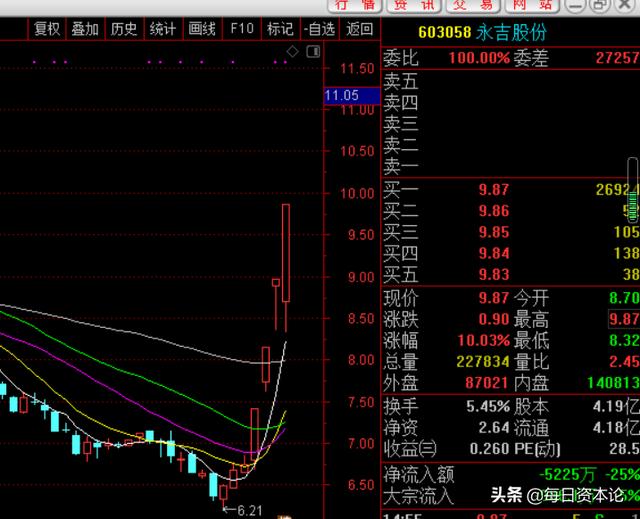Toggle the side panel layout icon
Viewport: 640px width, 519px height.
(313, 51)
